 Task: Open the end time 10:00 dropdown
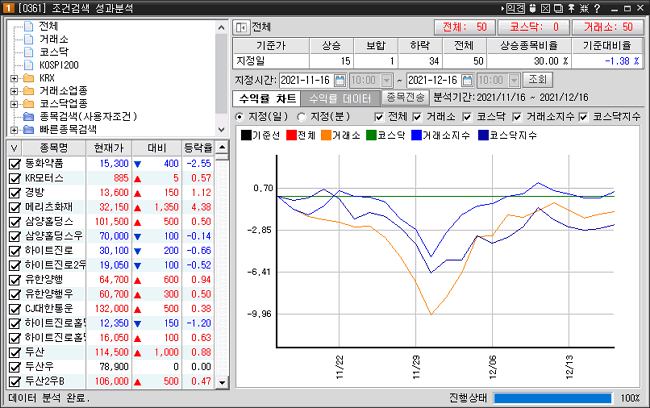514,80
